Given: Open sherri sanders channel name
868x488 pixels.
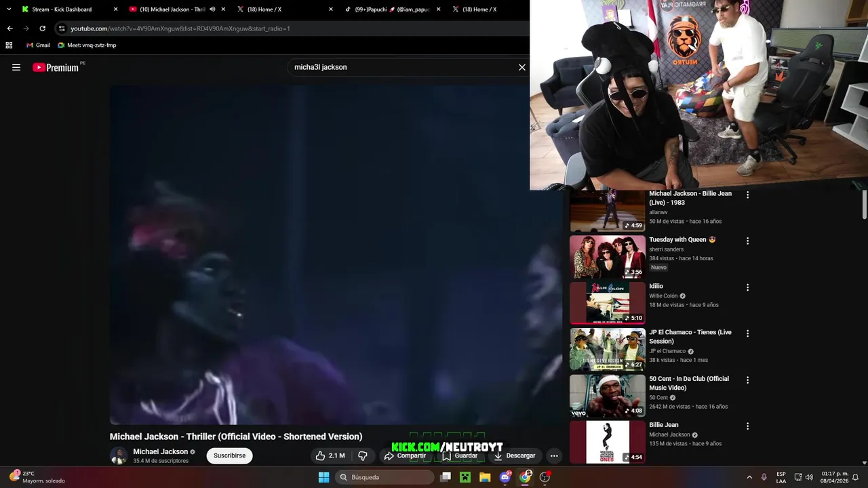Looking at the screenshot, I should point(666,249).
